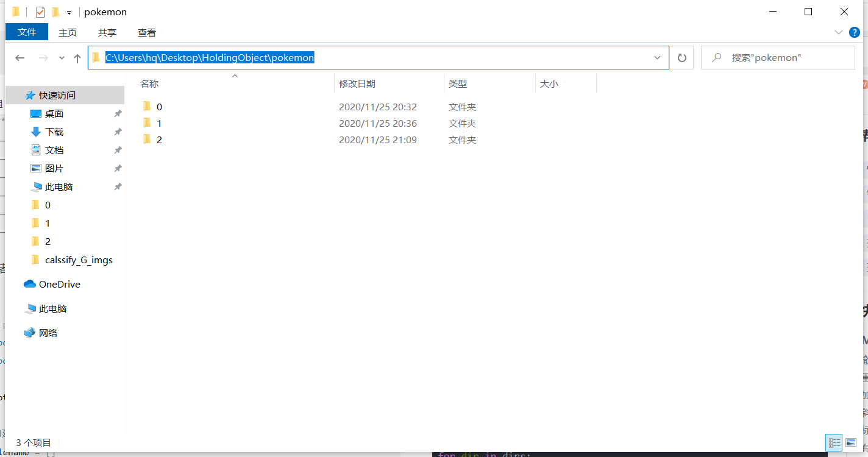Image resolution: width=868 pixels, height=457 pixels.
Task: Expand the ribbon with the chevron
Action: point(838,32)
